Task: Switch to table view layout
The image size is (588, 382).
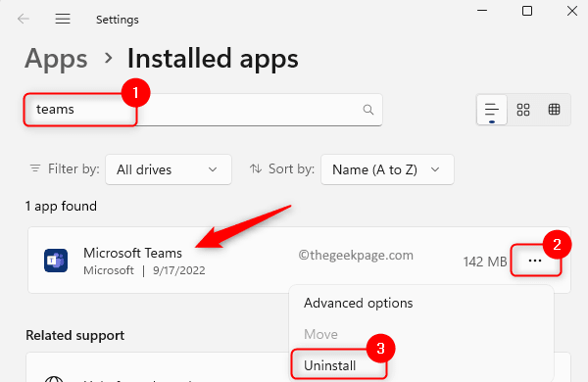Action: click(554, 110)
